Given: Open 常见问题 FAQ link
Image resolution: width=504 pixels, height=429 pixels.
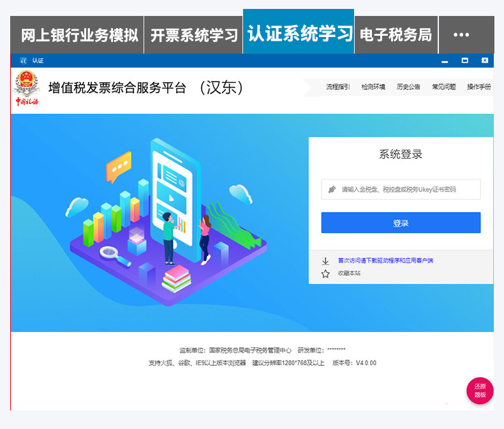Looking at the screenshot, I should [443, 87].
